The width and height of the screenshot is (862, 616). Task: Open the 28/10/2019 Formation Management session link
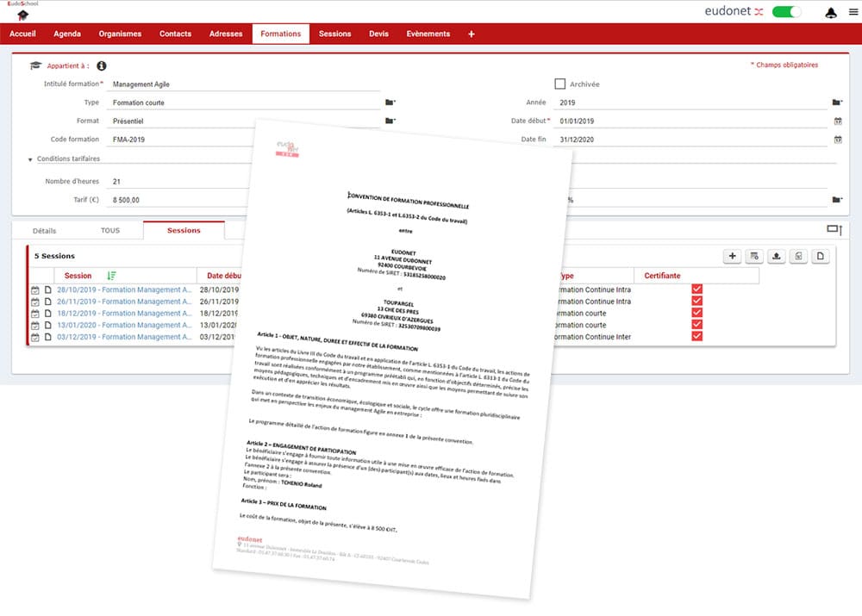point(124,289)
